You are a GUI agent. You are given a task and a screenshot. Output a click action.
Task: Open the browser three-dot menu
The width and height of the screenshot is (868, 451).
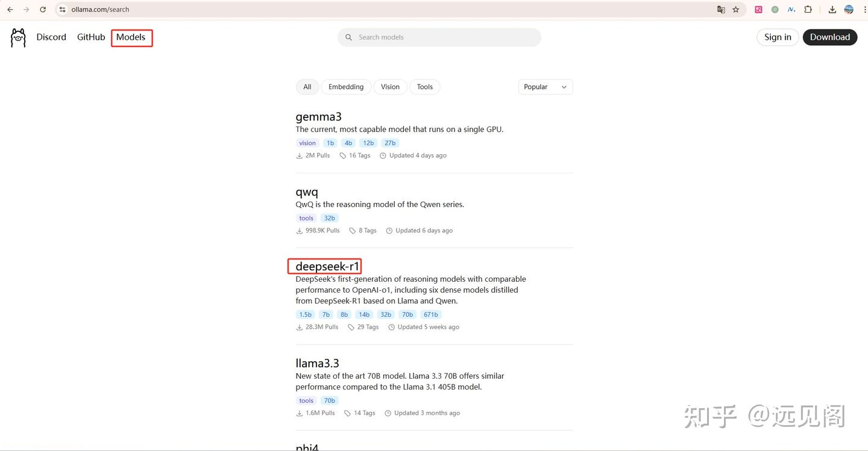pyautogui.click(x=863, y=9)
